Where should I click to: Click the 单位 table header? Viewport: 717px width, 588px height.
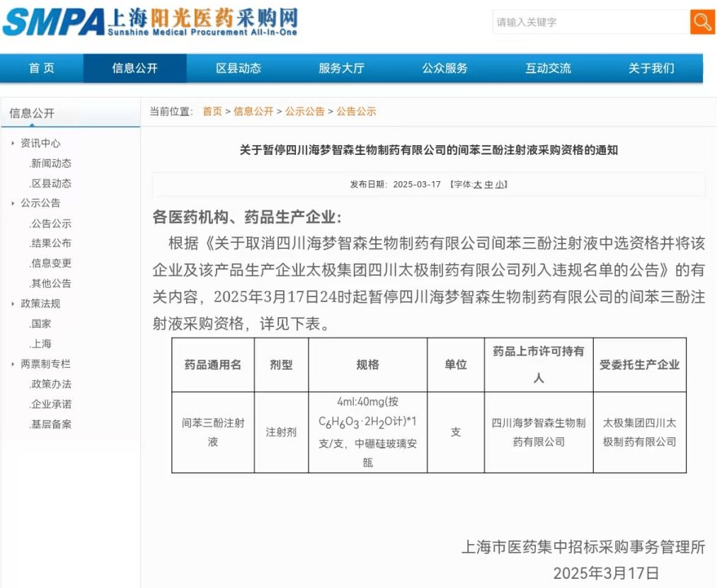pos(455,364)
